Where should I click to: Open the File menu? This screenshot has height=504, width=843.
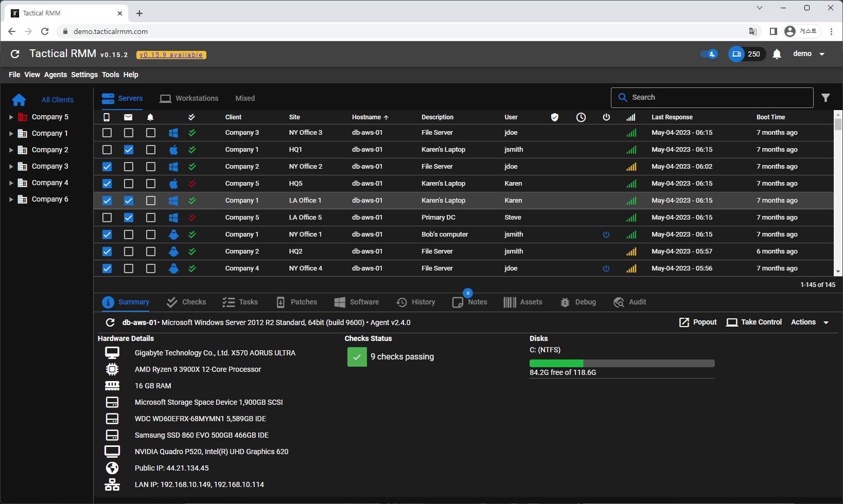tap(14, 75)
